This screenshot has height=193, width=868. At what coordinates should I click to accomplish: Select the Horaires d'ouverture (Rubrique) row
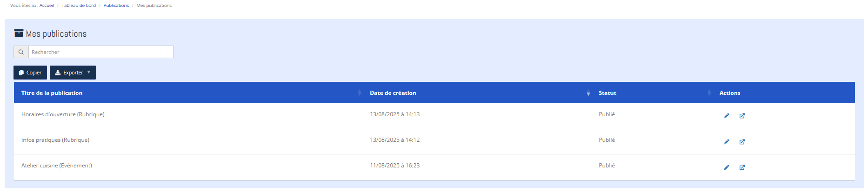pos(63,114)
